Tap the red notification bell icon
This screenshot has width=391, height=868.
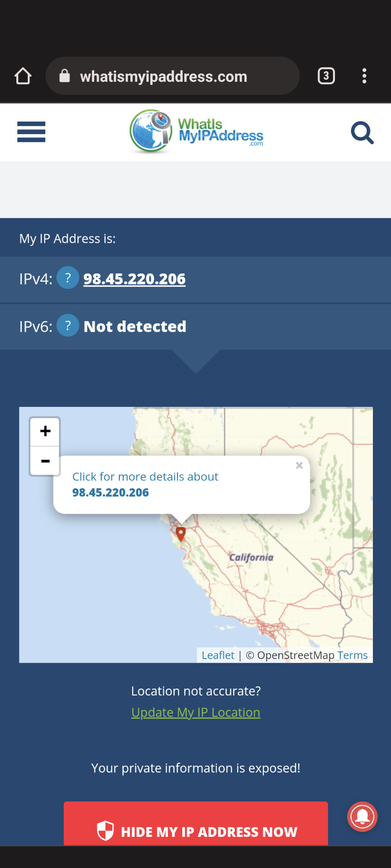362,816
